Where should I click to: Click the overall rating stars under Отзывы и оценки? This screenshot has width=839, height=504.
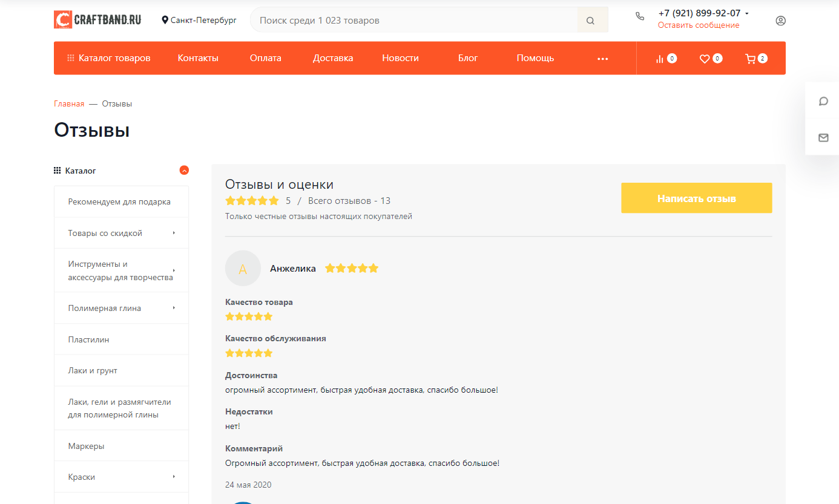[x=252, y=201]
